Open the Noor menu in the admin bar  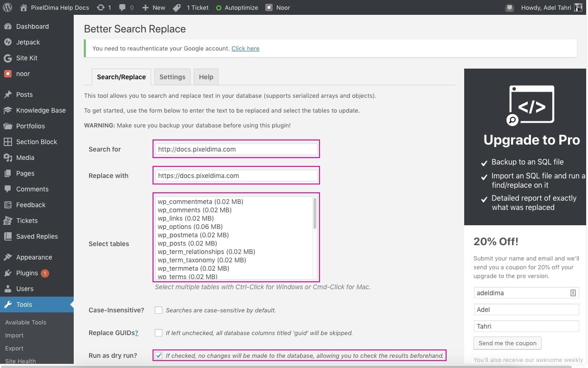coord(277,7)
